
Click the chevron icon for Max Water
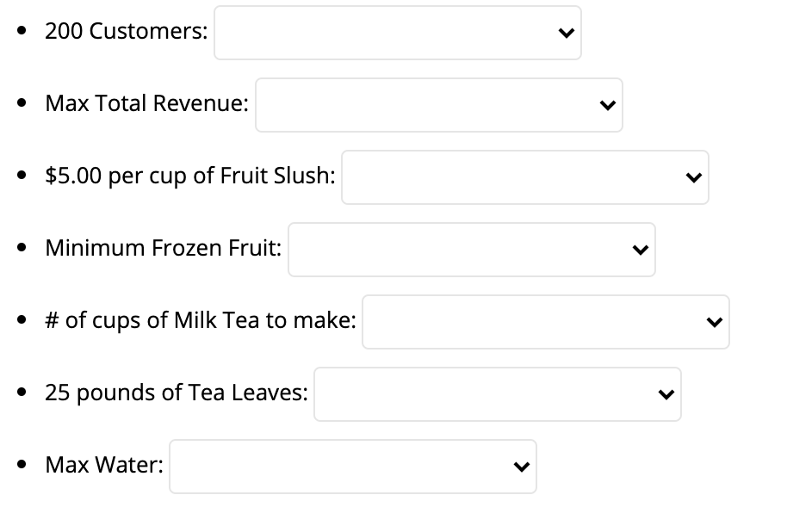click(520, 467)
